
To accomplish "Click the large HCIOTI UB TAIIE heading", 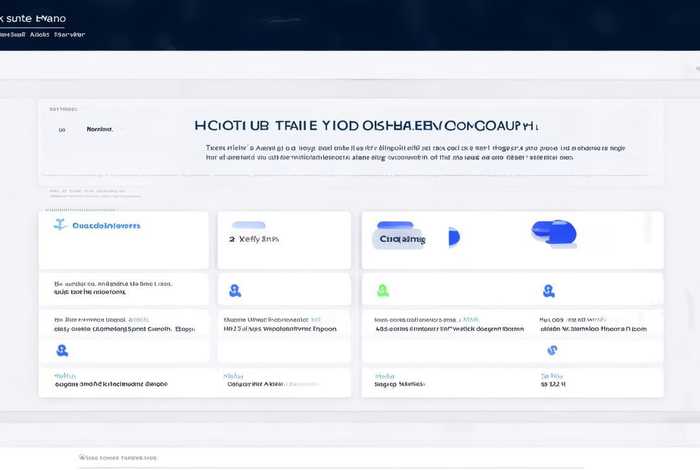I will point(366,127).
